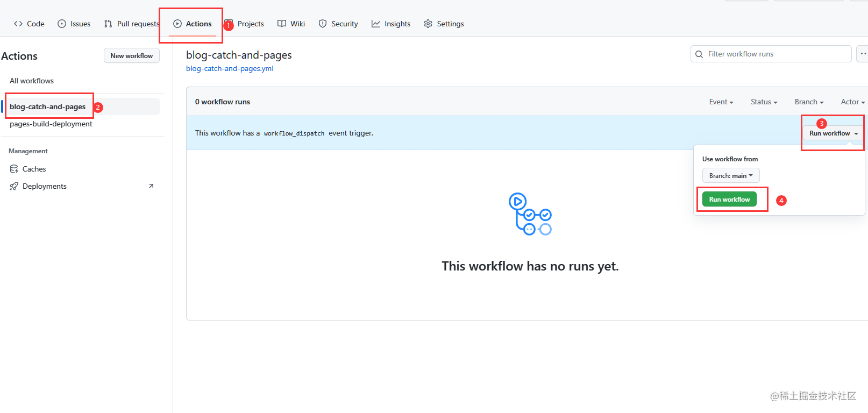
Task: Click the Insights graph icon
Action: [376, 24]
